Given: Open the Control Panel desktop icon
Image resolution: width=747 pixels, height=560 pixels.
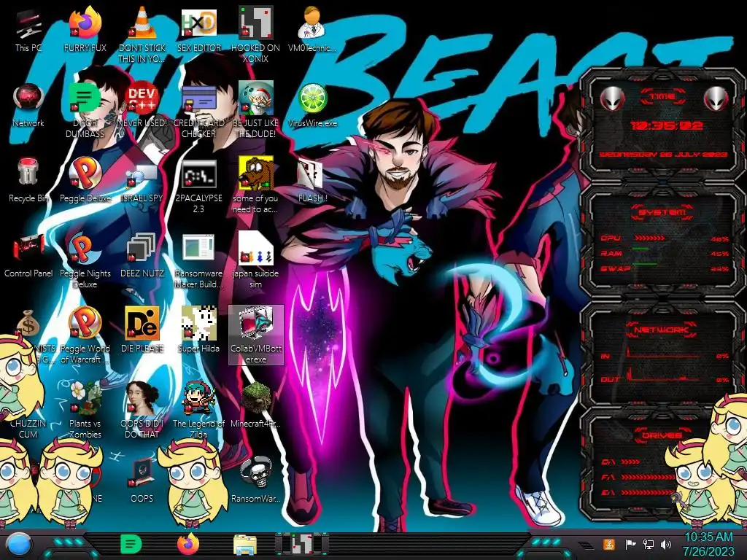Looking at the screenshot, I should 28,256.
